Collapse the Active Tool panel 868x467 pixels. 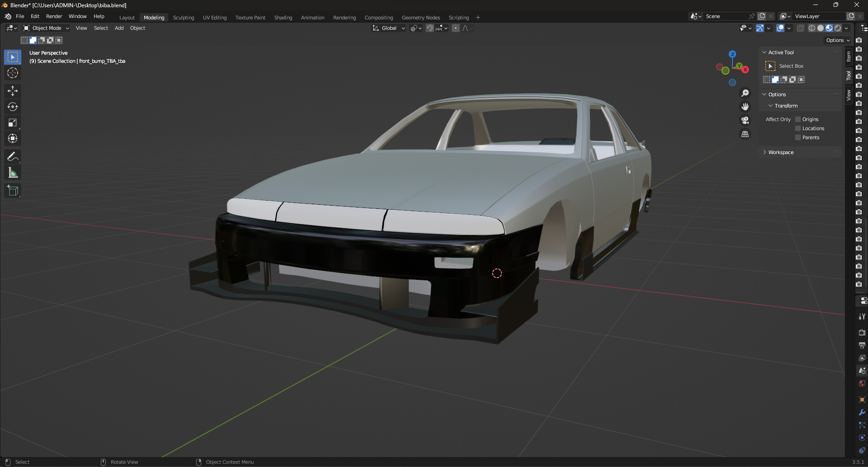764,52
